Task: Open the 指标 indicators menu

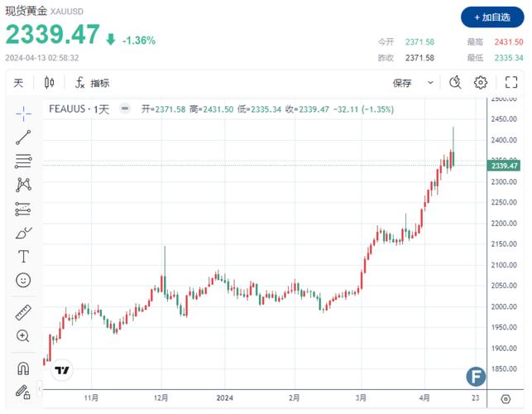Action: 92,83
